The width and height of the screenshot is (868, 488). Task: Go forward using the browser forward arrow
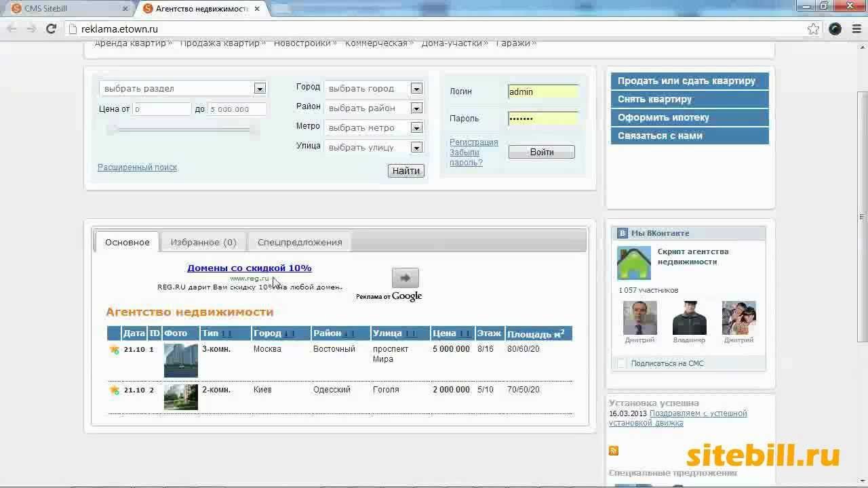31,28
